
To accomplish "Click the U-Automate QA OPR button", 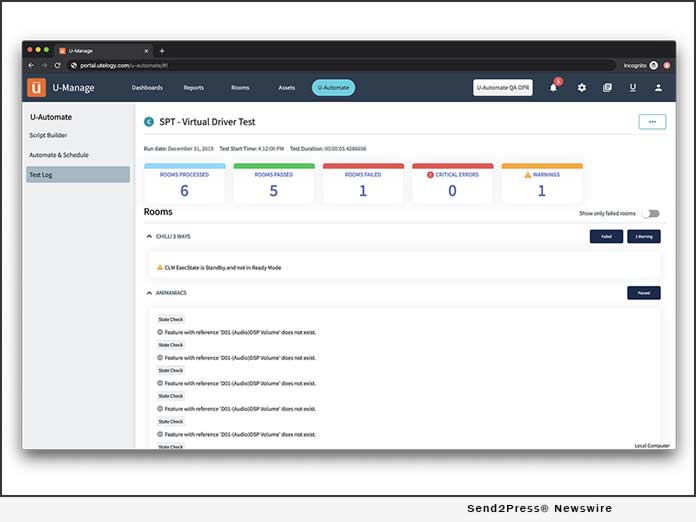I will [503, 88].
